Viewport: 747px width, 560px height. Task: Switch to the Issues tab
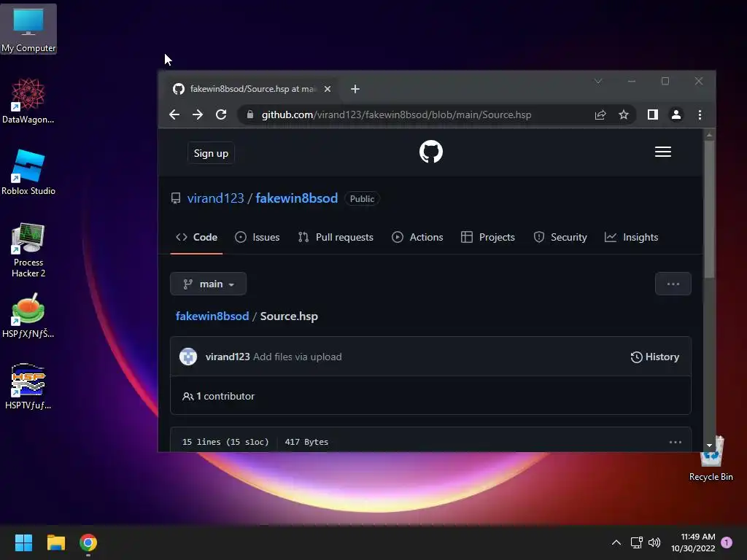click(x=258, y=237)
